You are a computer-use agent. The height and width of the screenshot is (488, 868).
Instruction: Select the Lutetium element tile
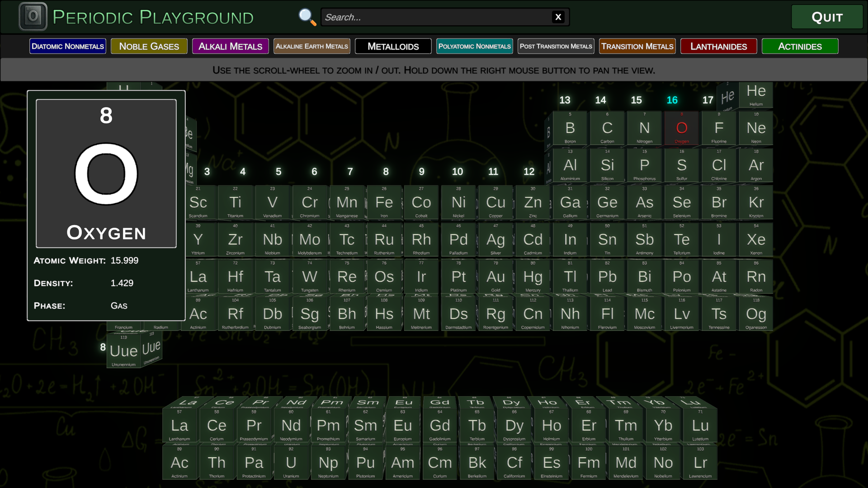[700, 426]
